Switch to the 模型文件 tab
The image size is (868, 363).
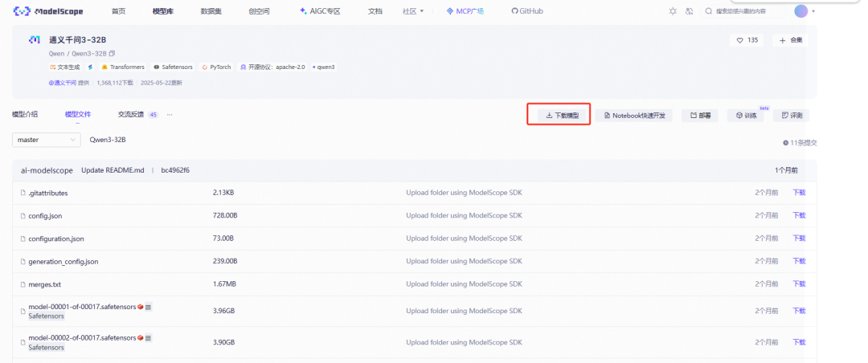coord(78,115)
